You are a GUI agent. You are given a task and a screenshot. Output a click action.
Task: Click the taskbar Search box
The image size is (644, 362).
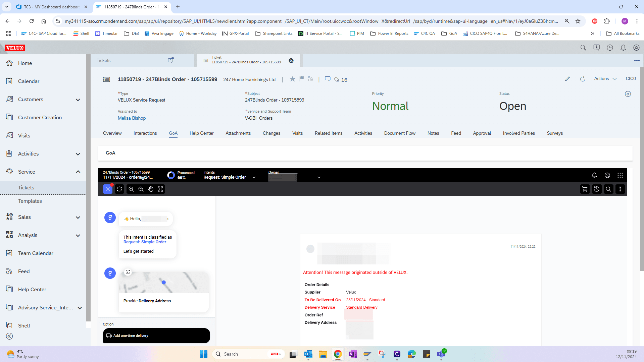point(249,354)
